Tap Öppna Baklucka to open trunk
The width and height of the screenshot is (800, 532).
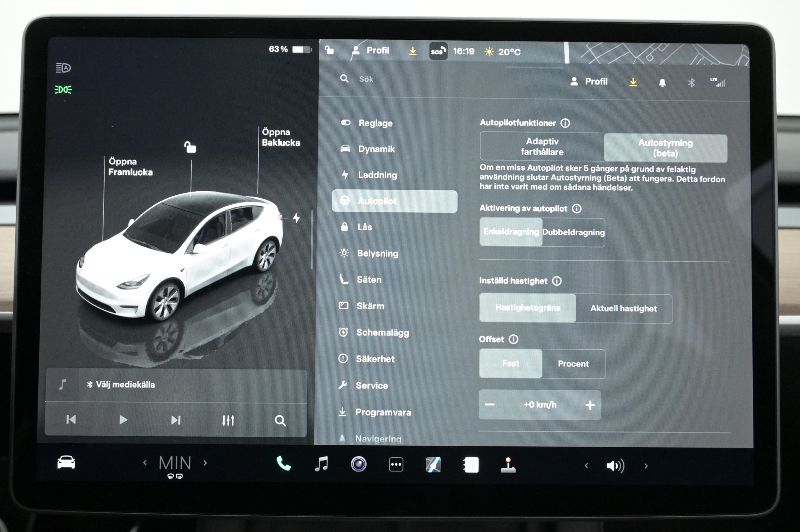(281, 137)
